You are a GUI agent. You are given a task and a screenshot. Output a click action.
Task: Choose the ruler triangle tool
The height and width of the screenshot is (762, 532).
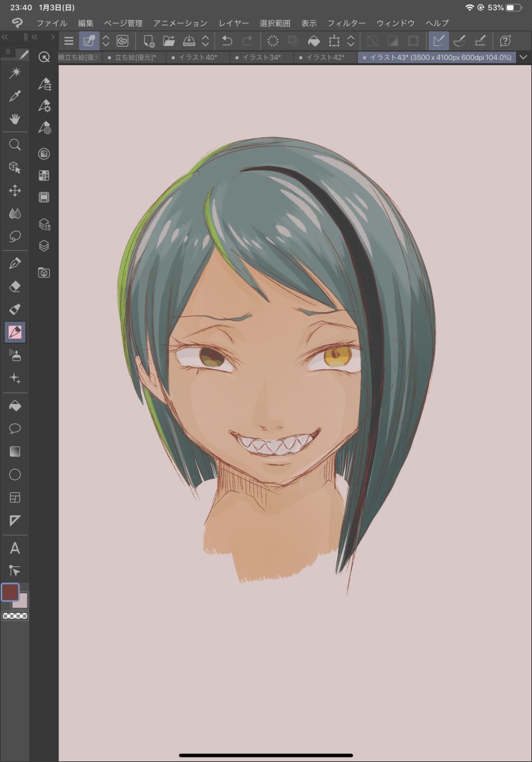click(x=15, y=520)
